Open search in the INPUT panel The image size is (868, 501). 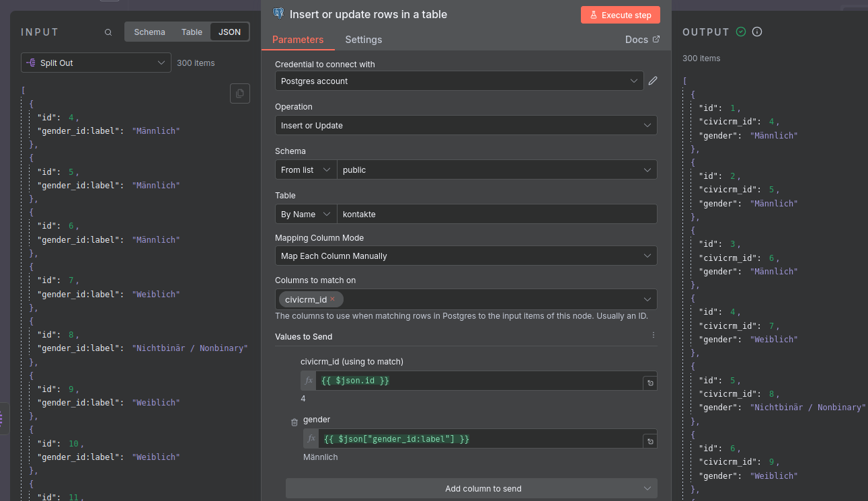coord(108,32)
